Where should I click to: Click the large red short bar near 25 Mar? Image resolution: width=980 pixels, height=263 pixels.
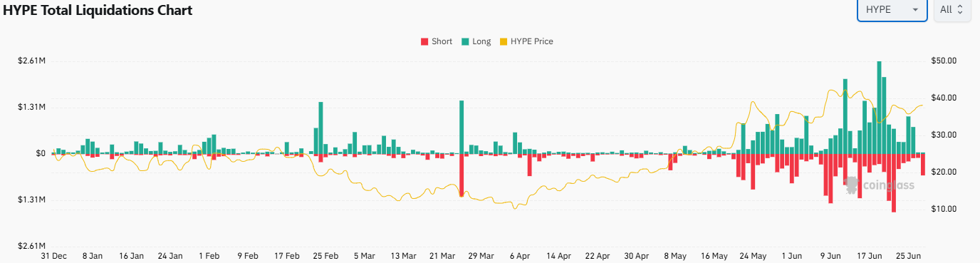coord(462,175)
